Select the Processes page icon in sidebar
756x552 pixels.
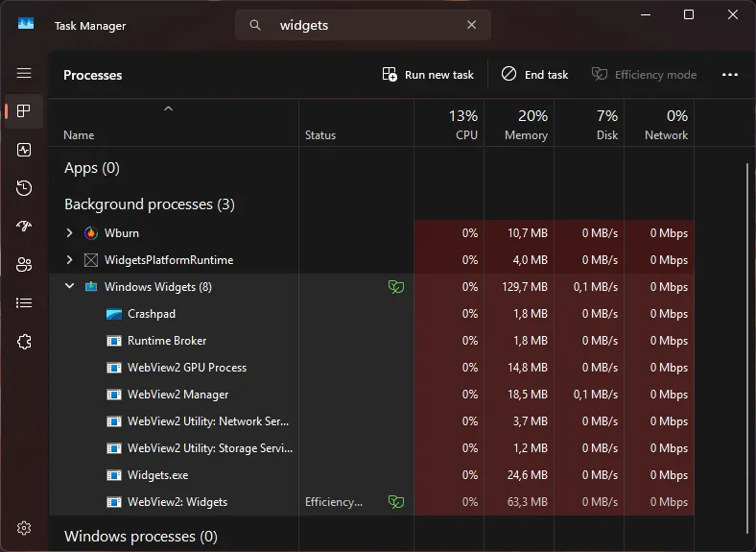pyautogui.click(x=24, y=111)
